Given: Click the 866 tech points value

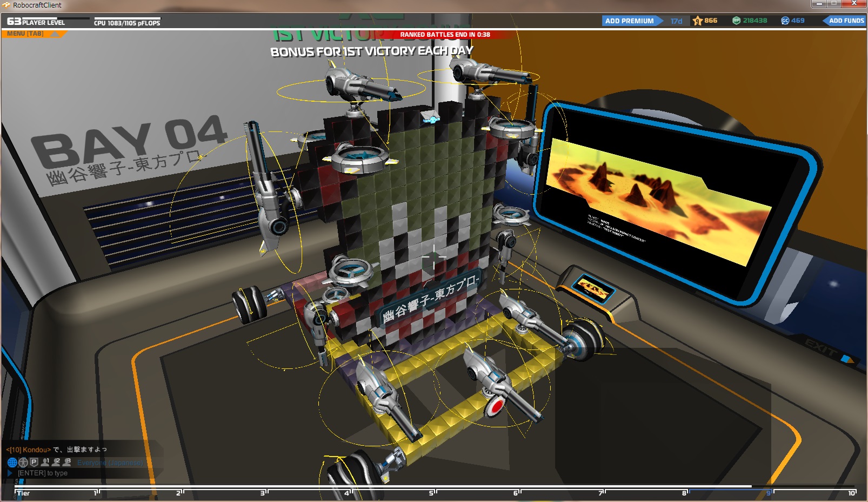Looking at the screenshot, I should 711,21.
